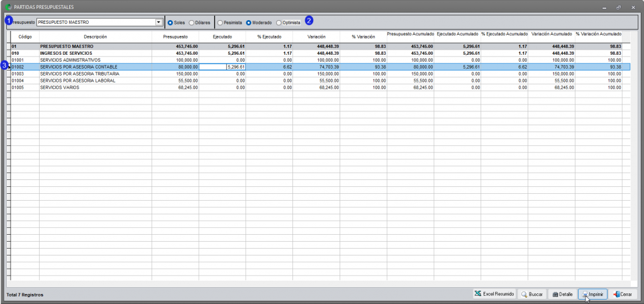
Task: Open the Detalle button
Action: click(562, 294)
